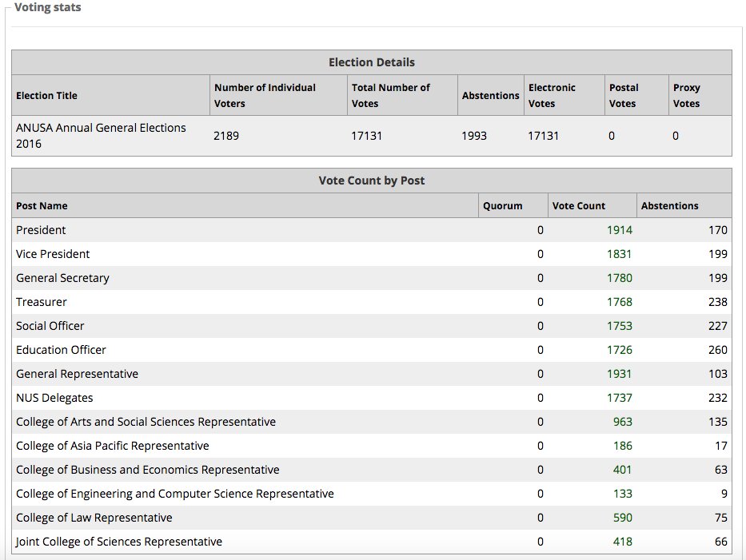Open College of Law Representative count 590
The image size is (746, 560).
622,518
